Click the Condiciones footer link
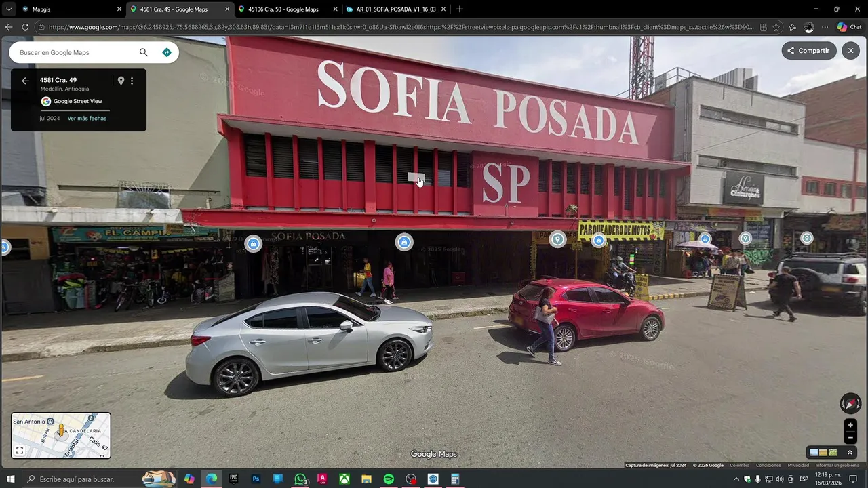Image resolution: width=868 pixels, height=488 pixels. (768, 466)
